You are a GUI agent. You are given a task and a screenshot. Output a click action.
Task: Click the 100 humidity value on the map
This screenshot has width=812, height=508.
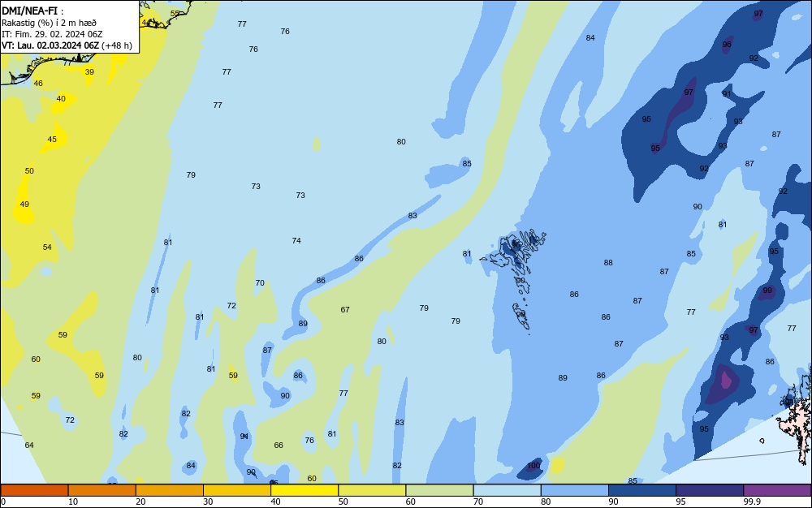[533, 466]
